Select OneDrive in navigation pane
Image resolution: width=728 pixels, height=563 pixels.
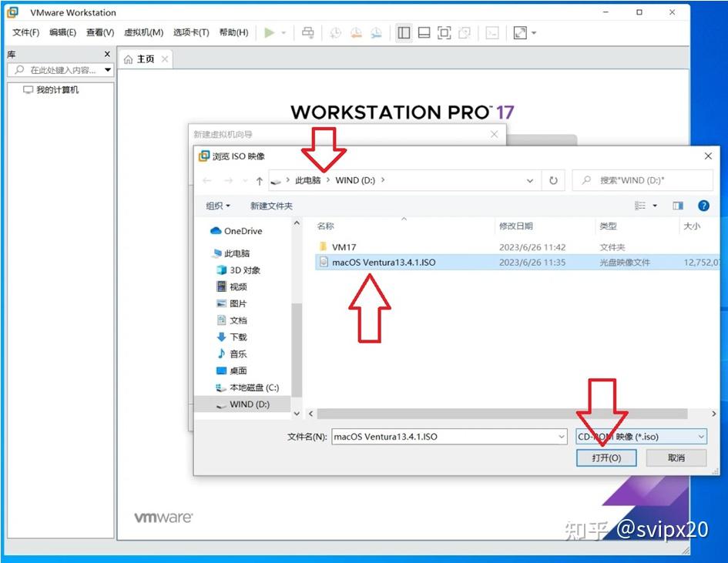[x=237, y=231]
